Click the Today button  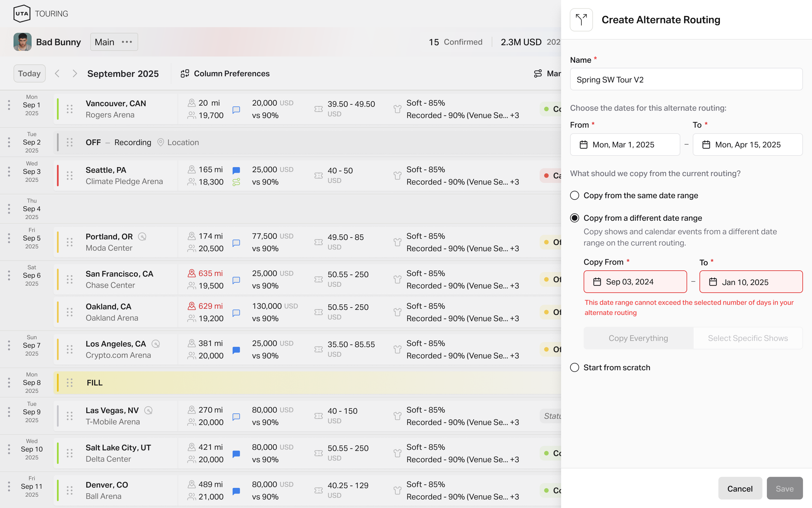point(29,73)
